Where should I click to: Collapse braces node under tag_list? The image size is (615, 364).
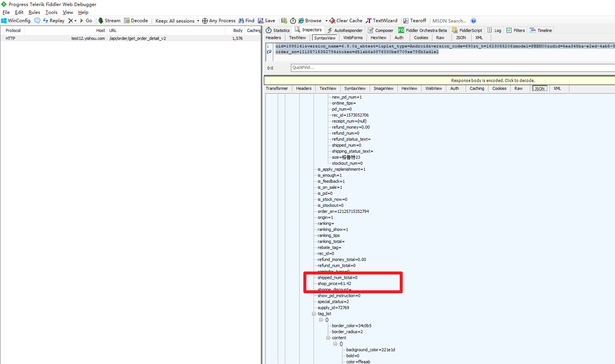(321, 320)
